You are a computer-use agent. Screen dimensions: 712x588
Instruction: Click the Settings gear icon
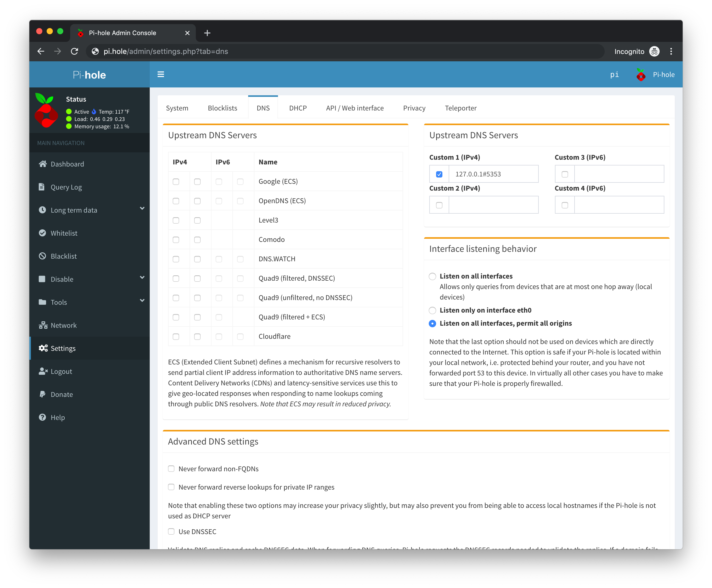coord(44,348)
